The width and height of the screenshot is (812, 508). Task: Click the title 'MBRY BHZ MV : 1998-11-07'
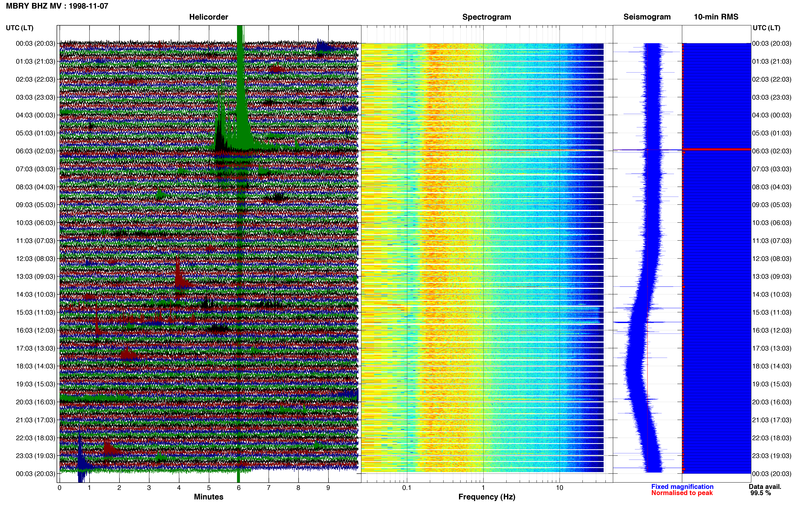[x=57, y=6]
